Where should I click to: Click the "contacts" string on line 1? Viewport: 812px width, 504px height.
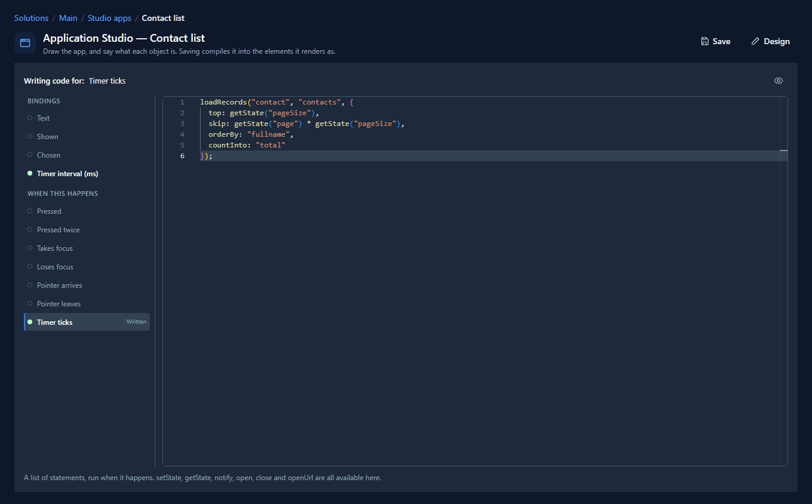[x=319, y=102]
